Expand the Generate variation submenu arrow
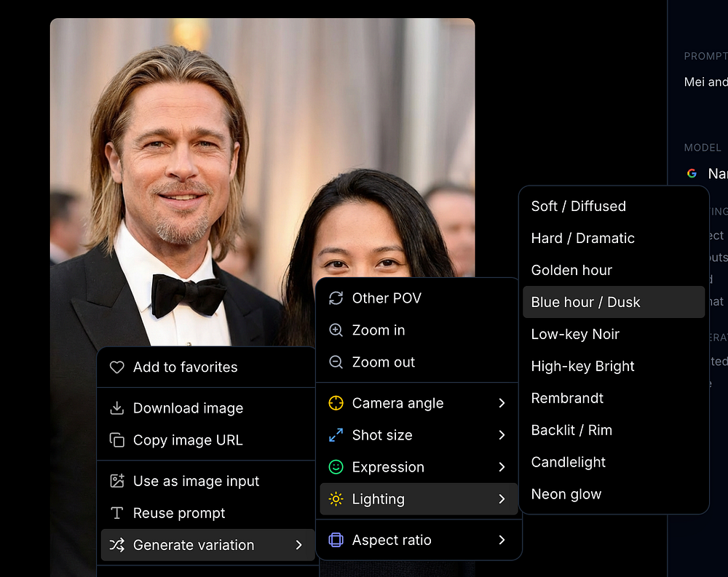This screenshot has width=728, height=577. click(299, 545)
